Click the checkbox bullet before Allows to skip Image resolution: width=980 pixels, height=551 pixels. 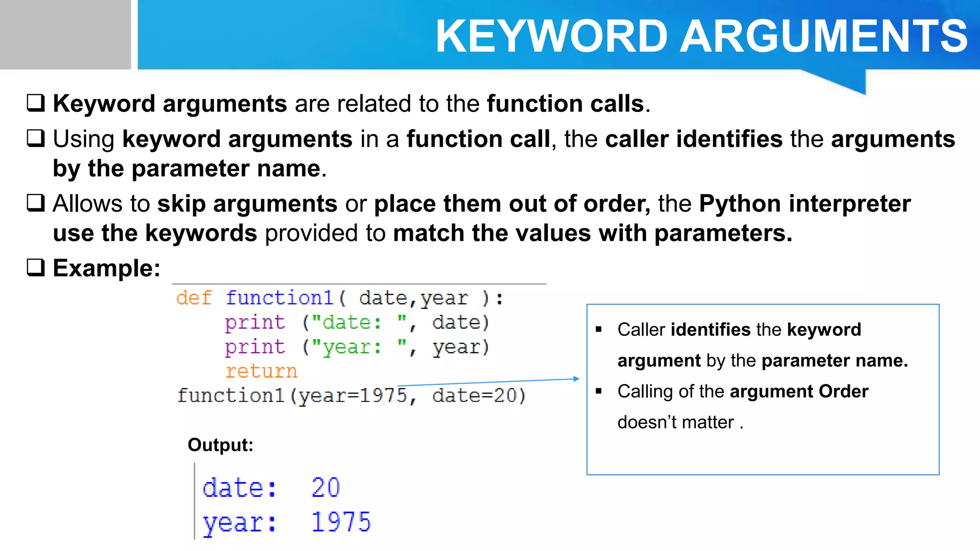pyautogui.click(x=36, y=203)
